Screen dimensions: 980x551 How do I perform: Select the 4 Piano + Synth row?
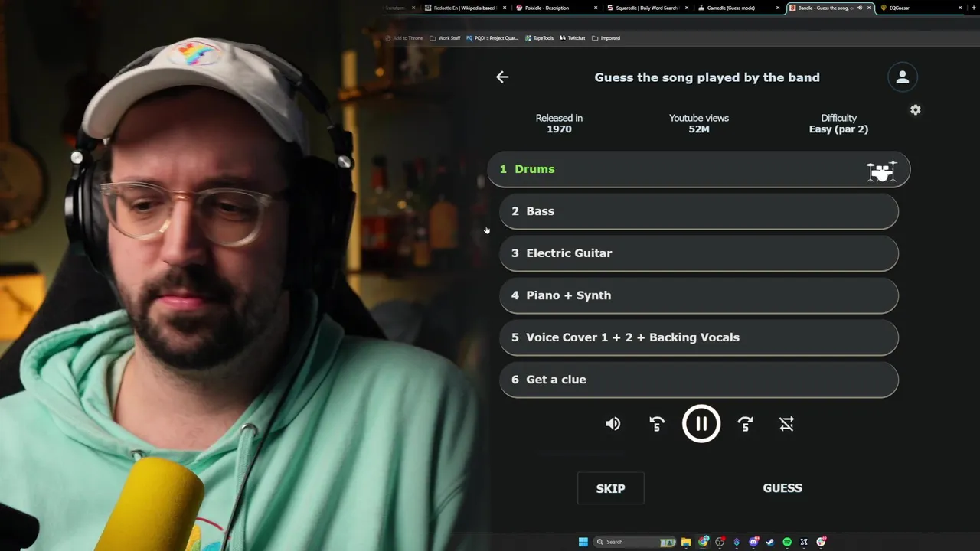pos(698,295)
